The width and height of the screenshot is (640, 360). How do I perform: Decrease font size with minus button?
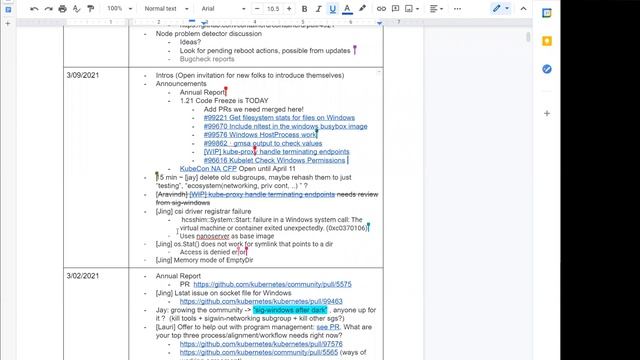[257, 9]
